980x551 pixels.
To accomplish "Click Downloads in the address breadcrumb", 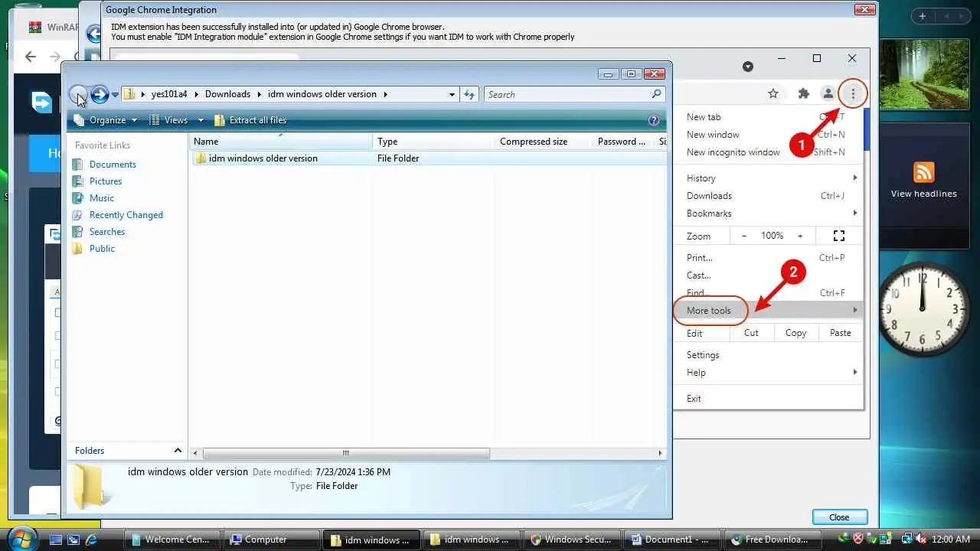I will 227,94.
